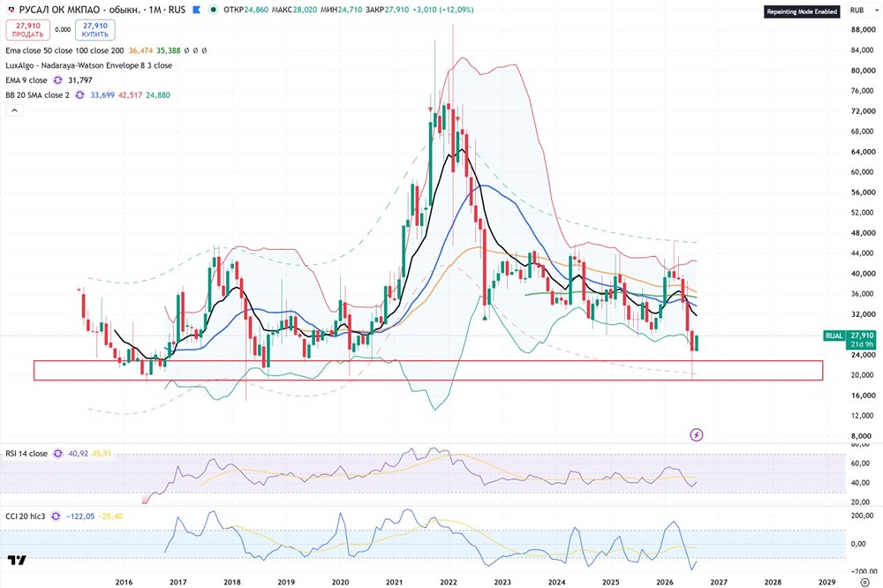
Task: Click the CCI value −122,05
Action: point(80,516)
